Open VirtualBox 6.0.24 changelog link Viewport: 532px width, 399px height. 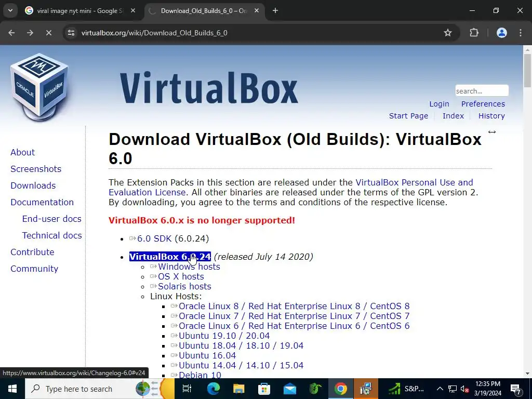(x=170, y=257)
